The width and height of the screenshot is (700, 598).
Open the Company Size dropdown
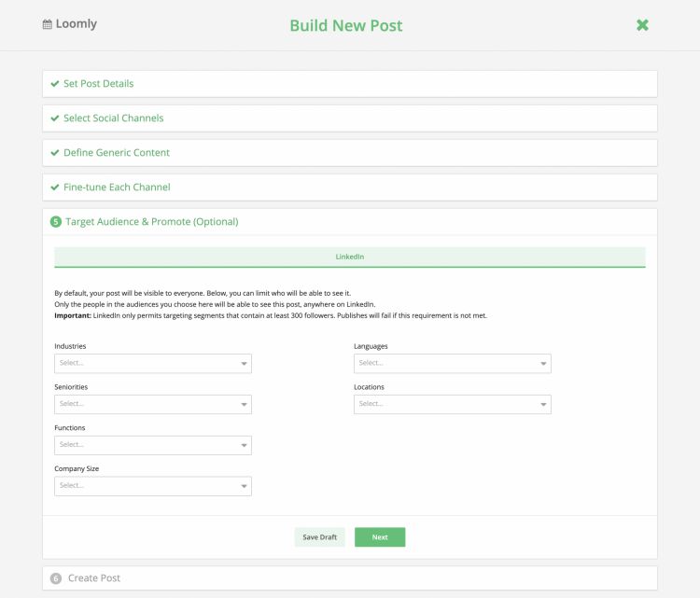(x=152, y=486)
